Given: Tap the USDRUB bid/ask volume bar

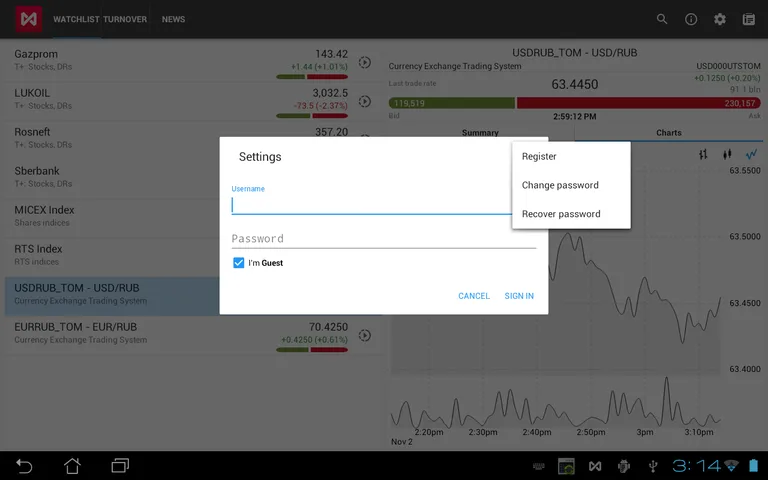Looking at the screenshot, I should pos(575,103).
